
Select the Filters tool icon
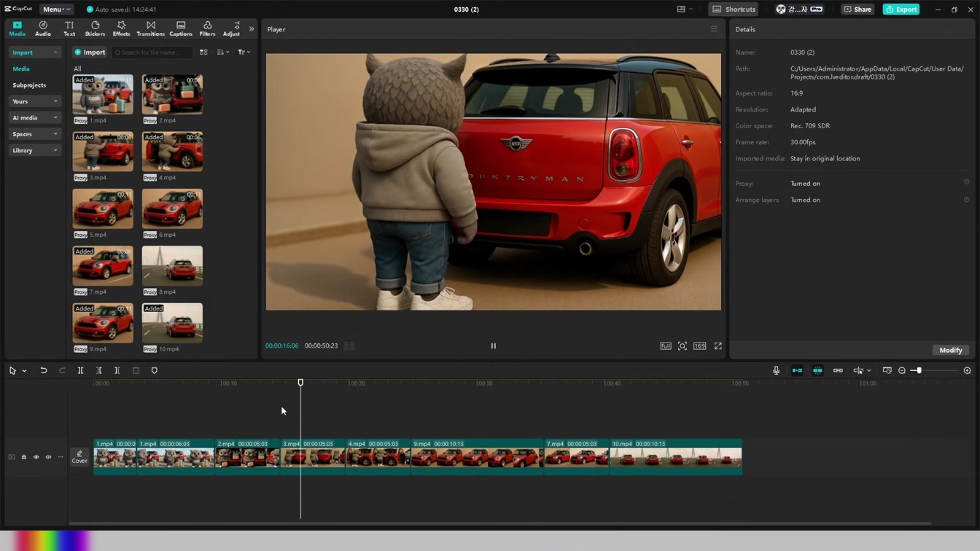tap(207, 28)
